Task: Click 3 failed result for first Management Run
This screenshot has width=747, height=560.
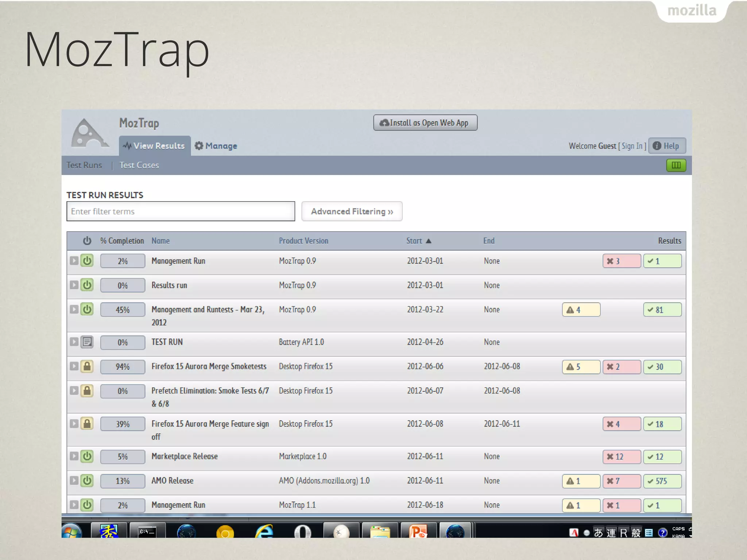Action: point(622,261)
